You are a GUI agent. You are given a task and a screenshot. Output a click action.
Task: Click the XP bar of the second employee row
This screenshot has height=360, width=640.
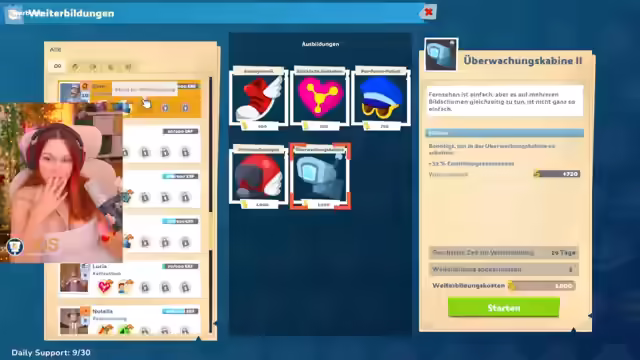(180, 131)
